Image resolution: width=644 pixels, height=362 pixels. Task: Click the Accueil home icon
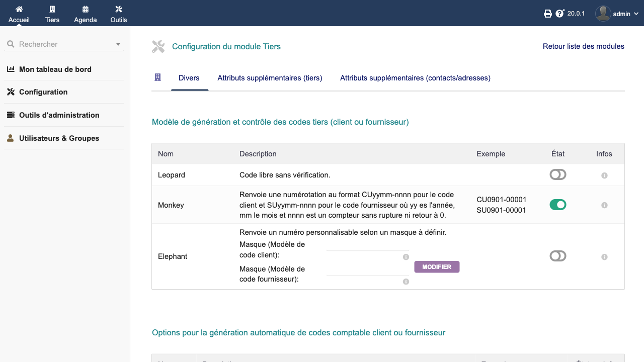pos(19,9)
